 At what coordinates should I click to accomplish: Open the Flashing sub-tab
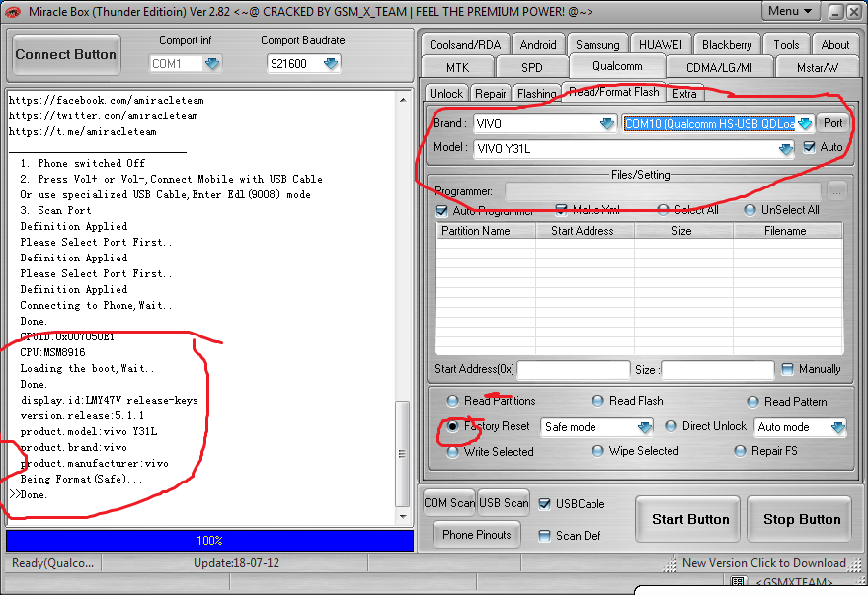click(x=536, y=93)
